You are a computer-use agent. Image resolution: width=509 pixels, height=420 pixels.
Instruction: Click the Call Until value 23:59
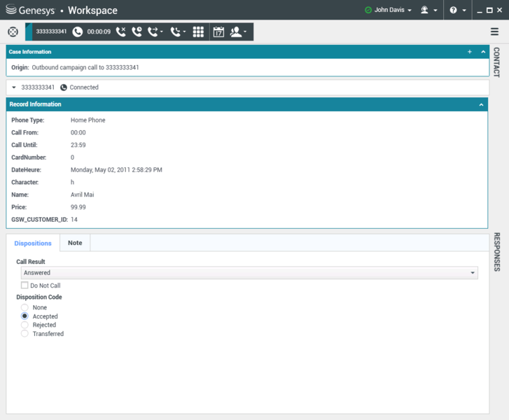pos(78,145)
